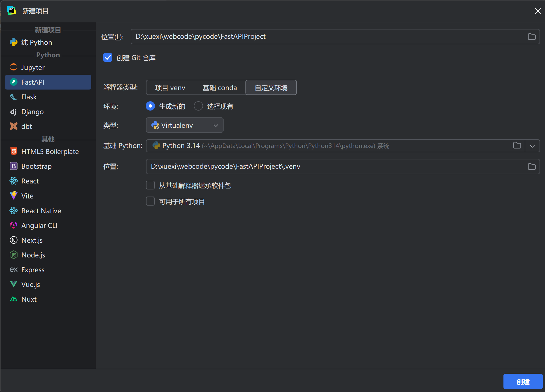
Task: Select Nuxt project type label
Action: tap(29, 299)
